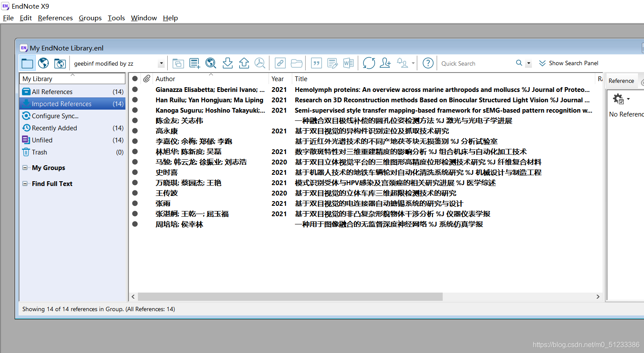Open the output style dropdown geebinf modified by zz
This screenshot has width=644, height=353.
click(x=161, y=63)
